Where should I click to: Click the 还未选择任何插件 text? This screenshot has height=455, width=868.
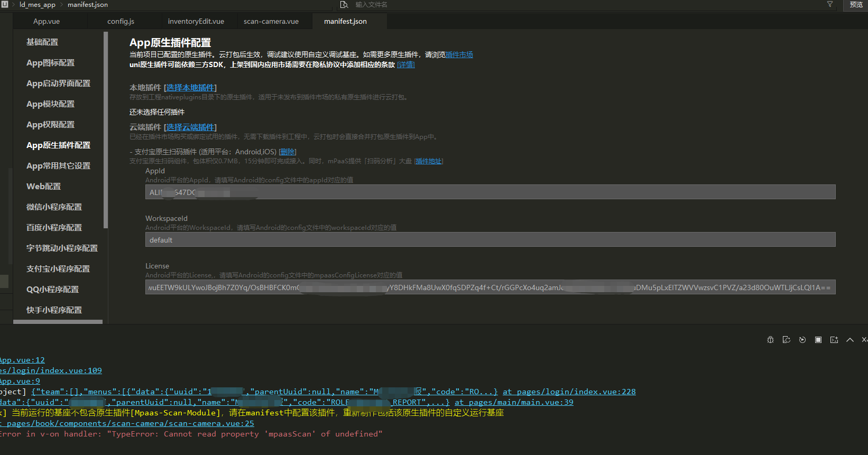(x=157, y=112)
